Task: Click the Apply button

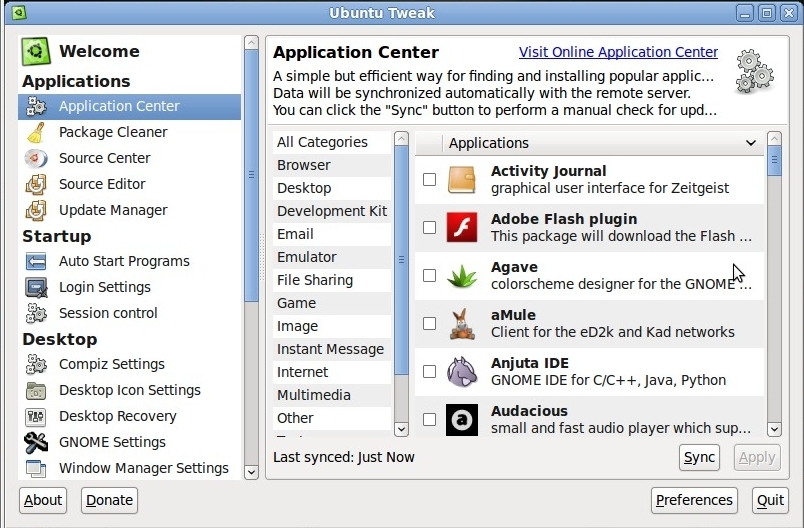Action: pos(757,457)
